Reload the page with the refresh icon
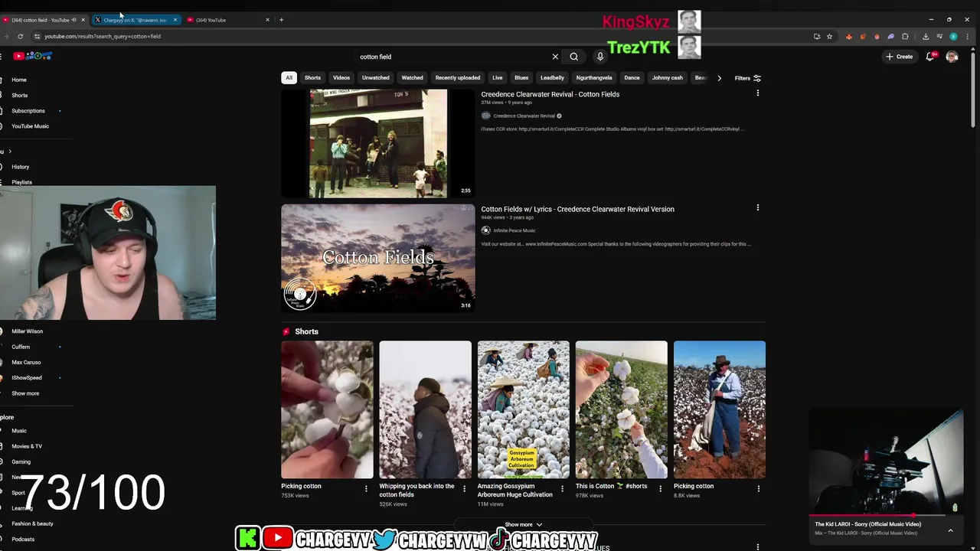980x551 pixels. coord(20,36)
